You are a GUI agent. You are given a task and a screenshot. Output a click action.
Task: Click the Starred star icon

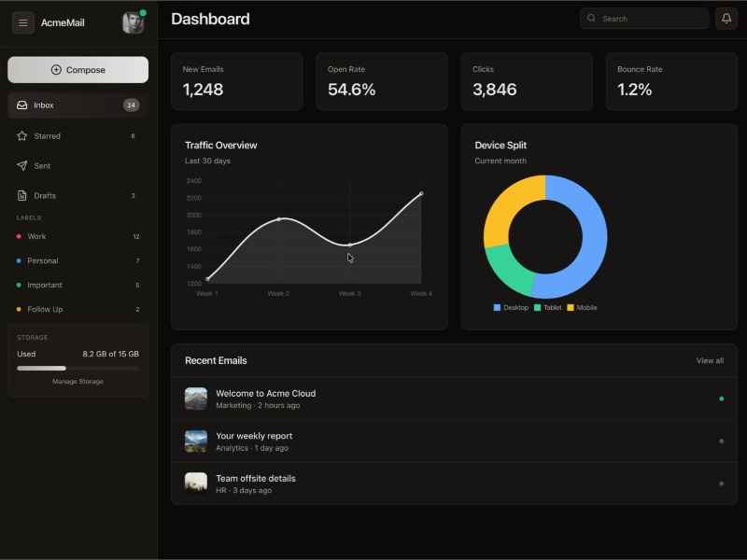[x=21, y=135]
